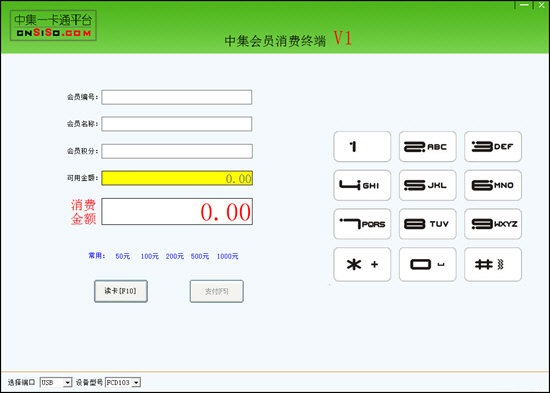Tap the keypad key 6 MNO
This screenshot has height=393, width=550.
point(493,185)
